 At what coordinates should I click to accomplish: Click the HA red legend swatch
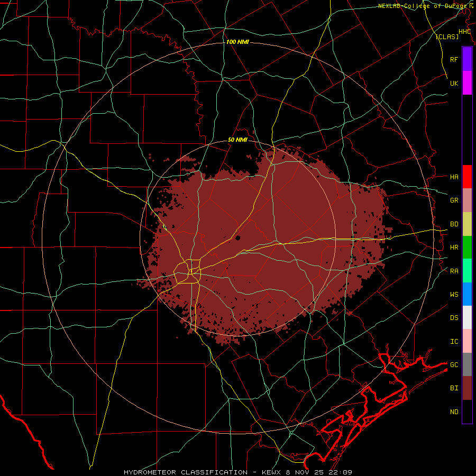coord(467,177)
